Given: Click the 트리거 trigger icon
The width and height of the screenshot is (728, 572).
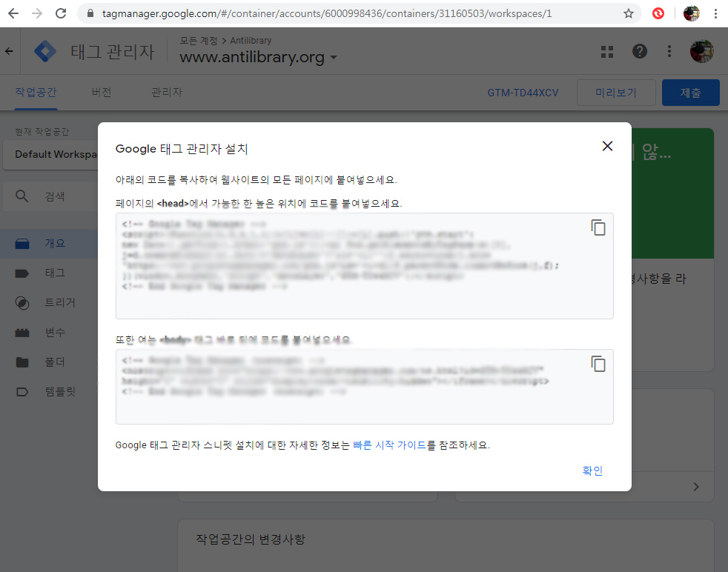Looking at the screenshot, I should [21, 303].
